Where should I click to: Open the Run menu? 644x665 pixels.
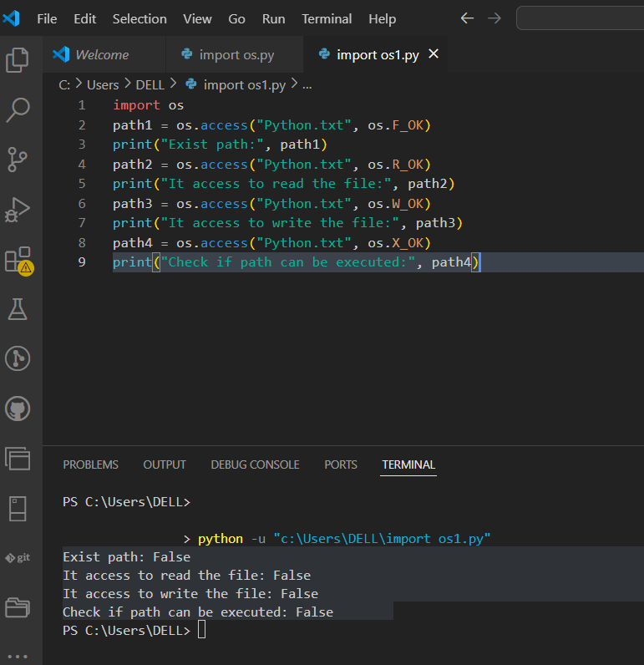point(273,19)
